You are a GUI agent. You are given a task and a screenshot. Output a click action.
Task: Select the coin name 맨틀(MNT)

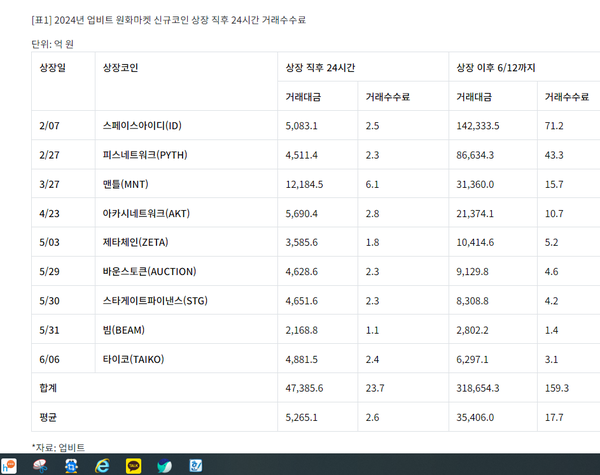point(126,184)
